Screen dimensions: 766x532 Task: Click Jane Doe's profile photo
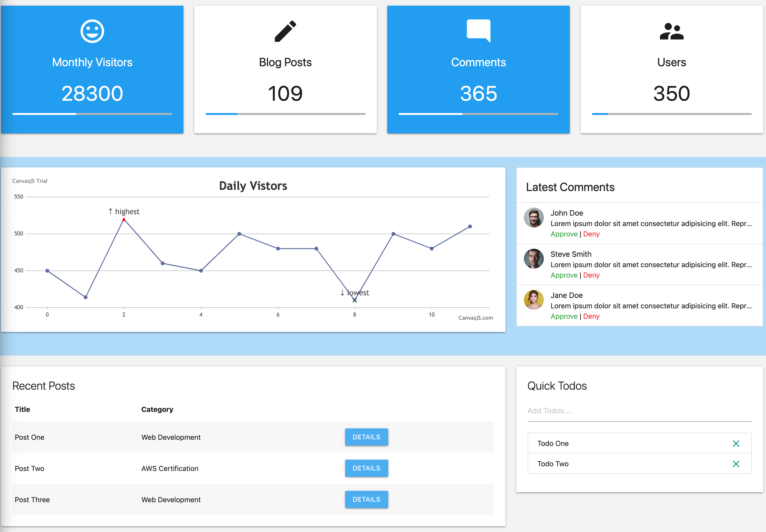click(x=534, y=300)
